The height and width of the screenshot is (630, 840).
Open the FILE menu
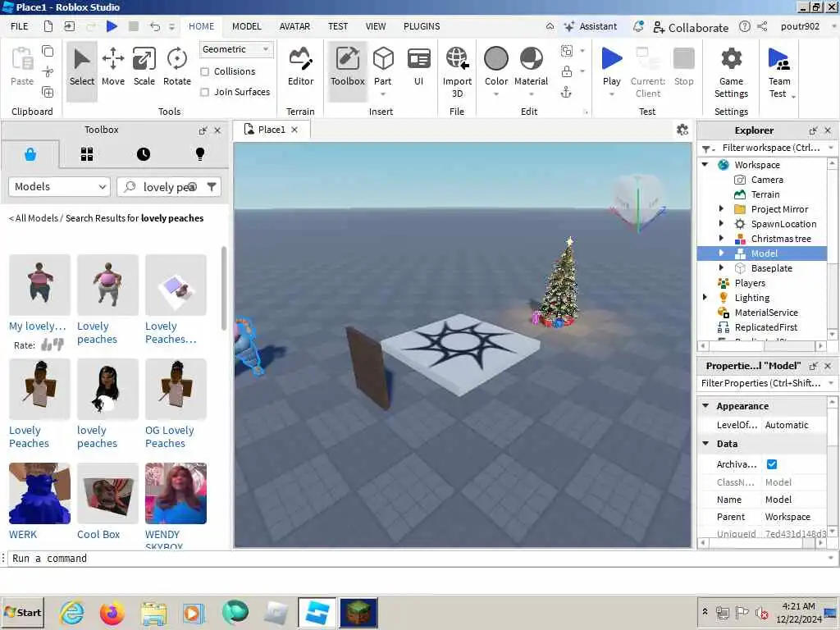click(x=20, y=26)
